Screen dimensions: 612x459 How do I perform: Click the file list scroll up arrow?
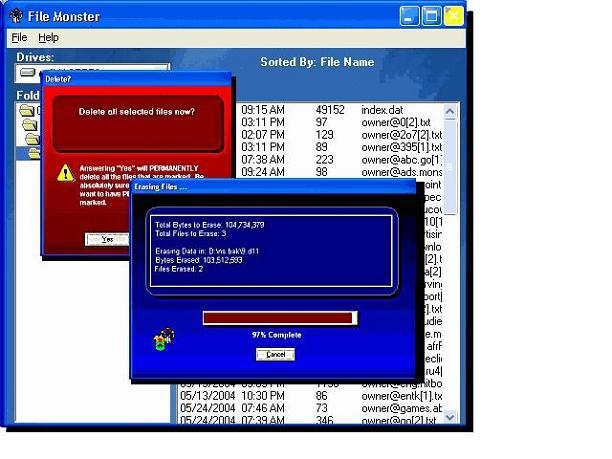(450, 112)
